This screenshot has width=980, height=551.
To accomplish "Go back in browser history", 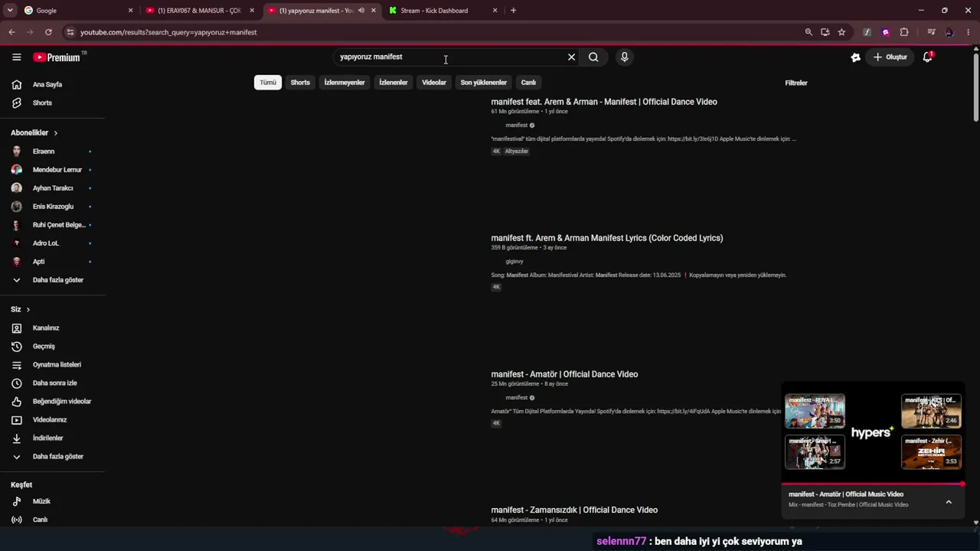I will pyautogui.click(x=11, y=32).
